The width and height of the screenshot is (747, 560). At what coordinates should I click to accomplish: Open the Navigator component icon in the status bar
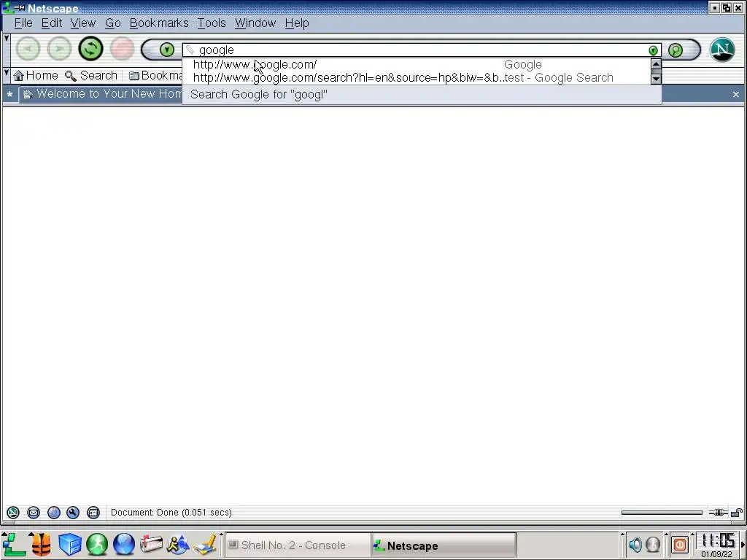tap(13, 513)
